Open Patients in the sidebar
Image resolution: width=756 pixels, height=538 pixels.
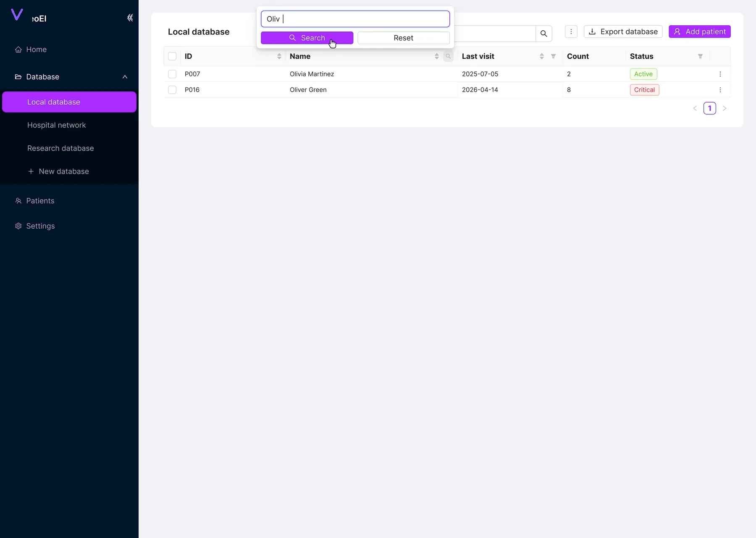69,201
